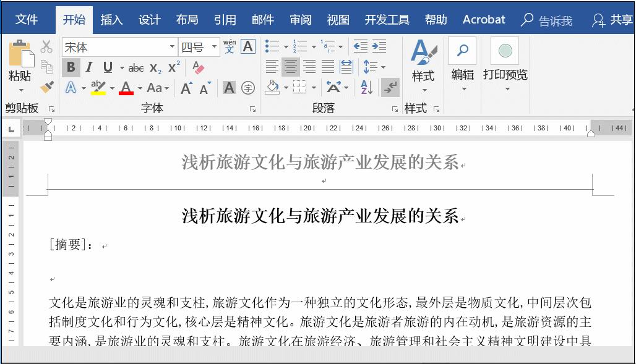The width and height of the screenshot is (636, 364).
Task: Open the 审阅 ribbon tab
Action: coord(301,19)
